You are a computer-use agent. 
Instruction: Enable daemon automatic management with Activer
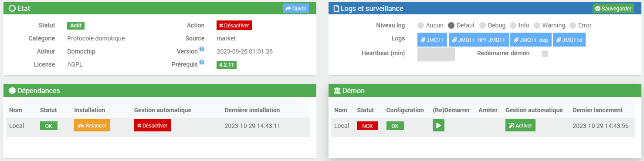pyautogui.click(x=520, y=125)
